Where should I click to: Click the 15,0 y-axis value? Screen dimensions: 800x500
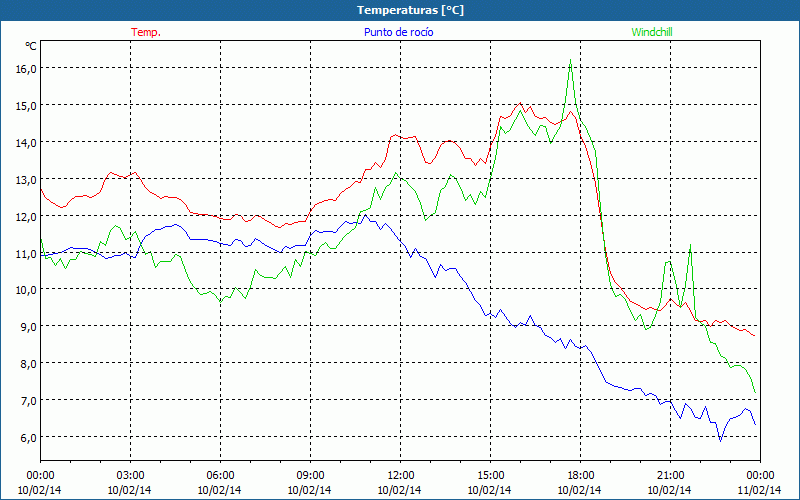point(26,106)
